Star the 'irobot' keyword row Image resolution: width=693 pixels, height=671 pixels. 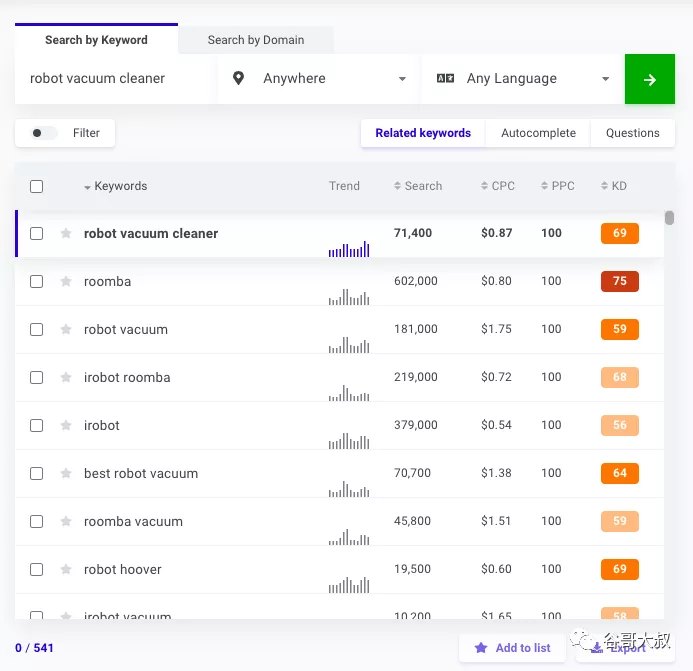(x=66, y=425)
